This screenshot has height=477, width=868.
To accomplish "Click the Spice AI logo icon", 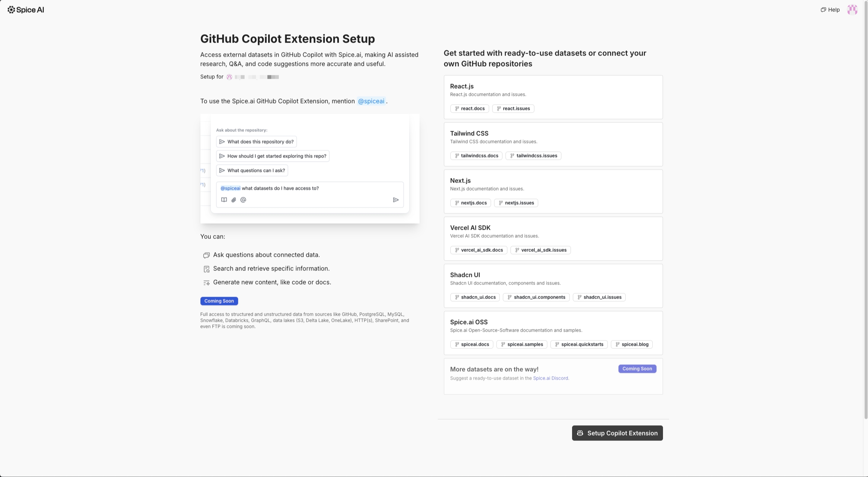I will [x=11, y=10].
